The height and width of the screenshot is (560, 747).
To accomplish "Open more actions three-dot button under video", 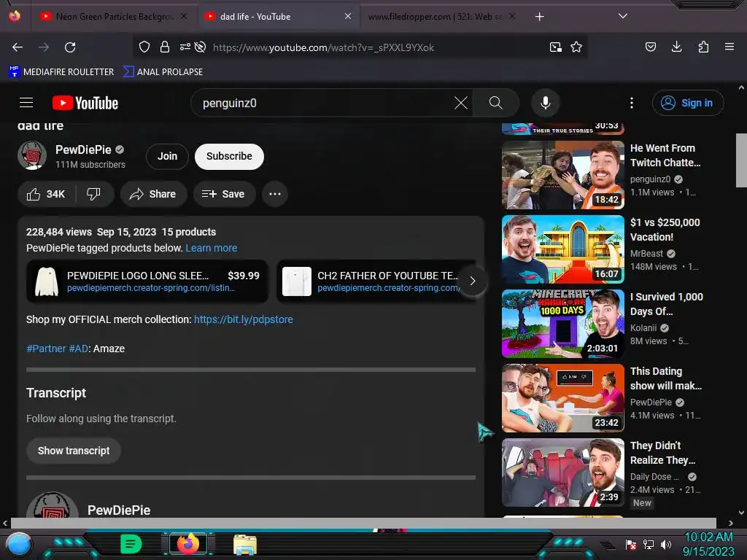I will 275,194.
